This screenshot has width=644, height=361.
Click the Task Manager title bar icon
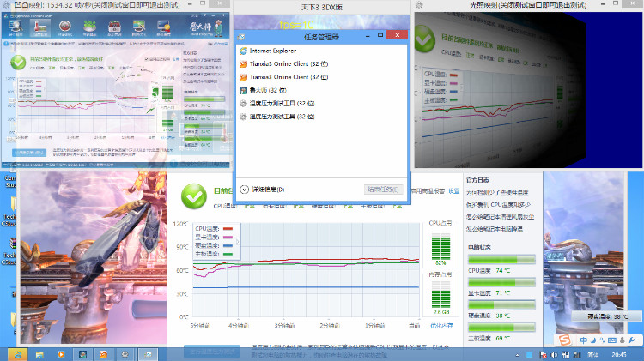pyautogui.click(x=241, y=37)
